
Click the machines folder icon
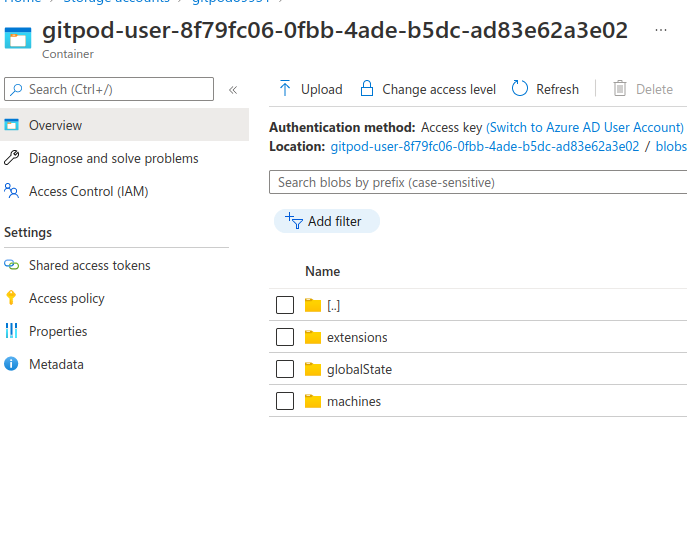point(313,401)
